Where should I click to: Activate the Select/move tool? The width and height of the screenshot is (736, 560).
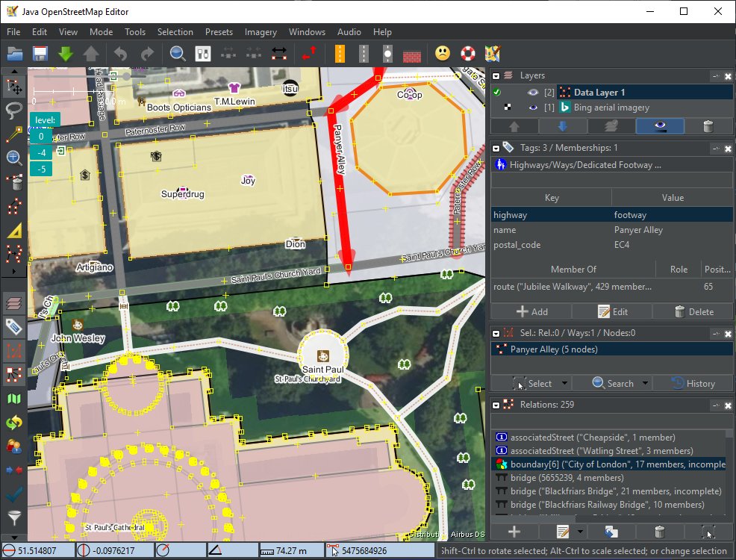[x=14, y=87]
